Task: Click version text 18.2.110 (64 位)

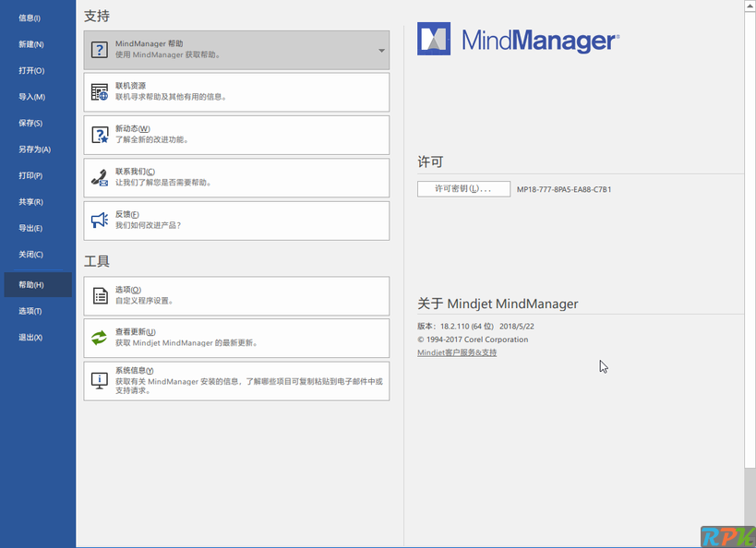Action: pyautogui.click(x=467, y=327)
